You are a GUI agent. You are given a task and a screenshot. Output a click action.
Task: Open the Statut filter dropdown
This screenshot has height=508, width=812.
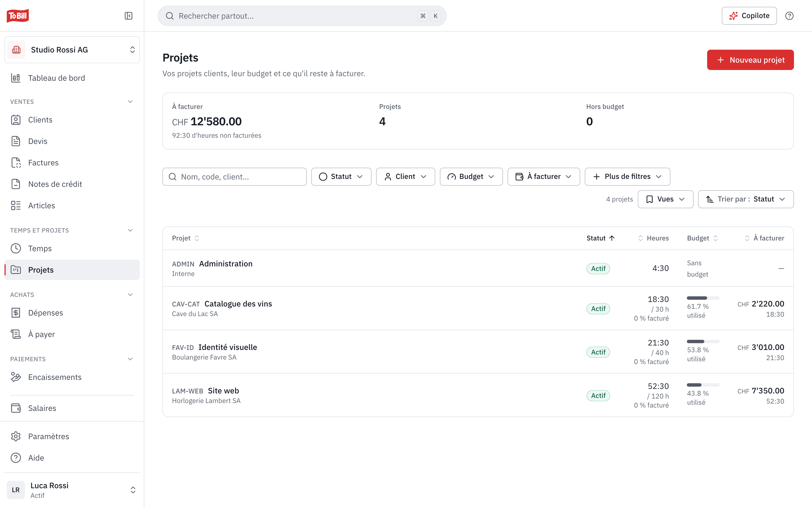click(x=341, y=177)
